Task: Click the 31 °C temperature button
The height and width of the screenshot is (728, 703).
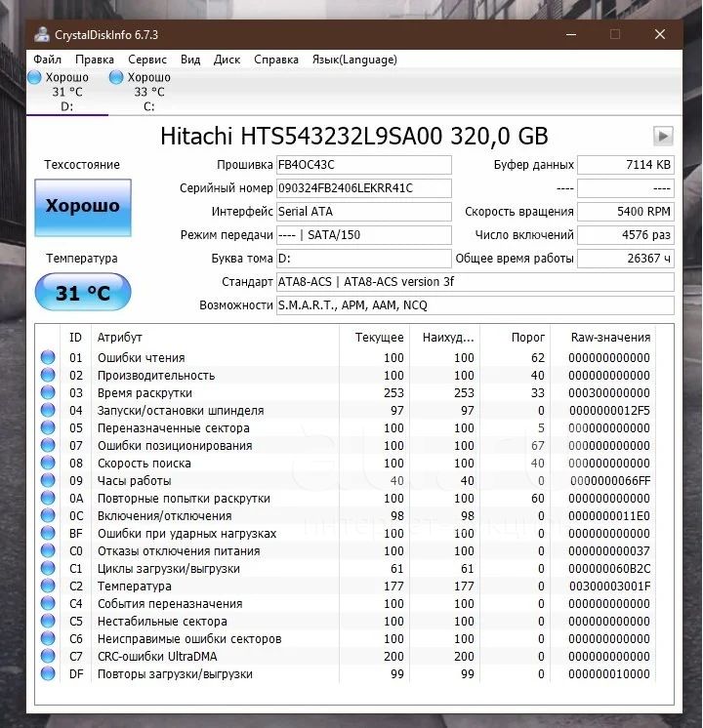Action: click(83, 292)
